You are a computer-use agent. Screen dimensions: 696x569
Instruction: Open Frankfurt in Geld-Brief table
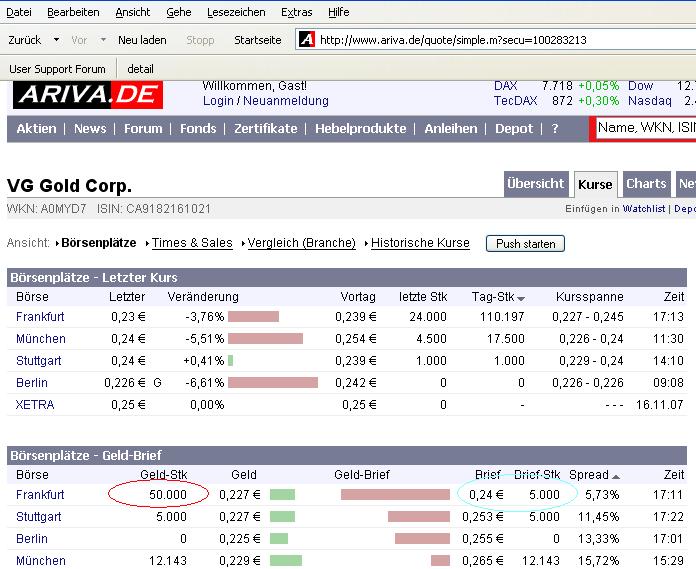40,495
